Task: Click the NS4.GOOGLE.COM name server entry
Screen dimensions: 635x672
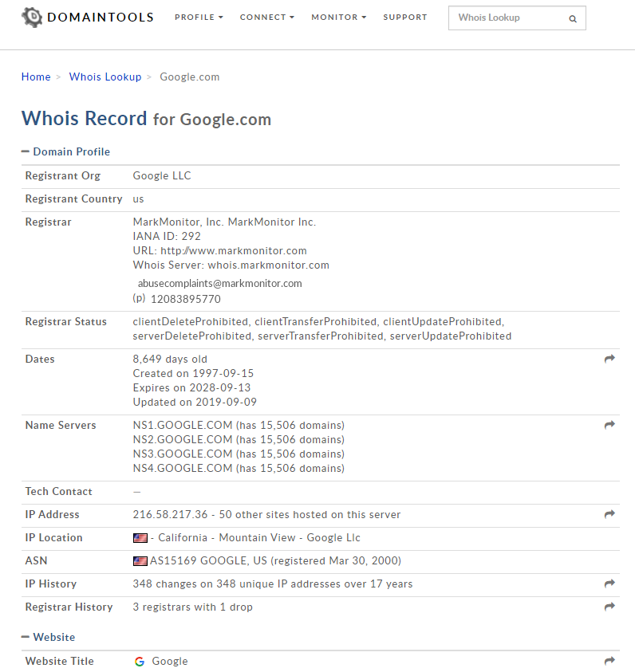Action: (x=239, y=468)
